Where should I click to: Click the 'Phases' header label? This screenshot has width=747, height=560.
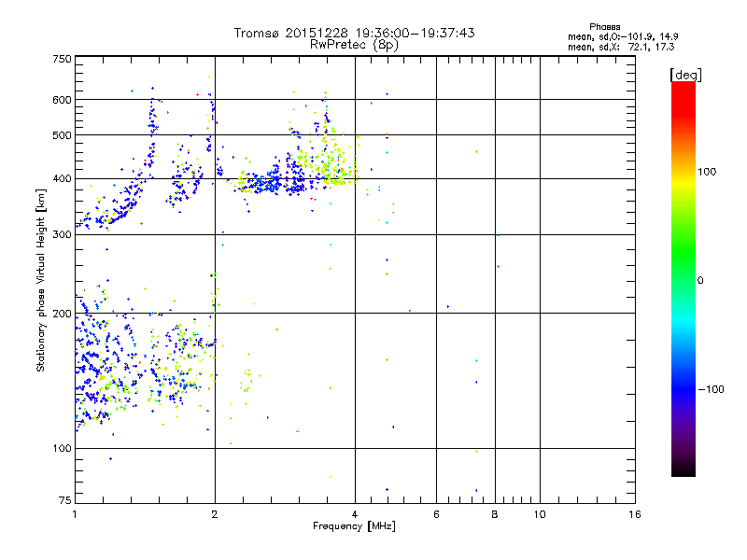(604, 27)
